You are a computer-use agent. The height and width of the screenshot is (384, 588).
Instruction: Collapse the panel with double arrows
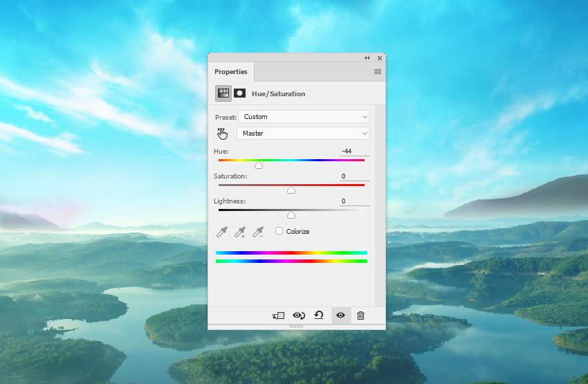click(367, 57)
